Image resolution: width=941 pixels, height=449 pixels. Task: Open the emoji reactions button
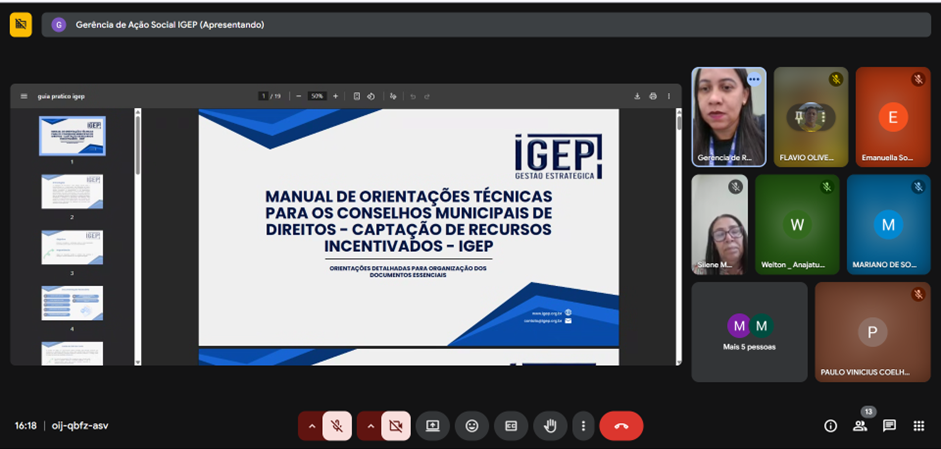point(471,425)
